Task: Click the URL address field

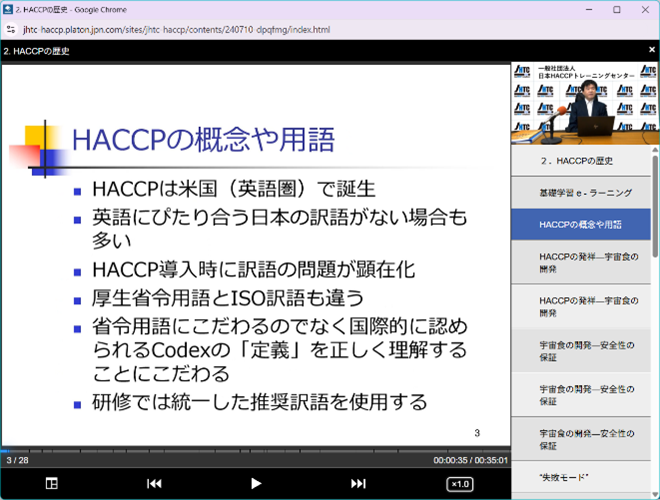Action: coord(176,29)
